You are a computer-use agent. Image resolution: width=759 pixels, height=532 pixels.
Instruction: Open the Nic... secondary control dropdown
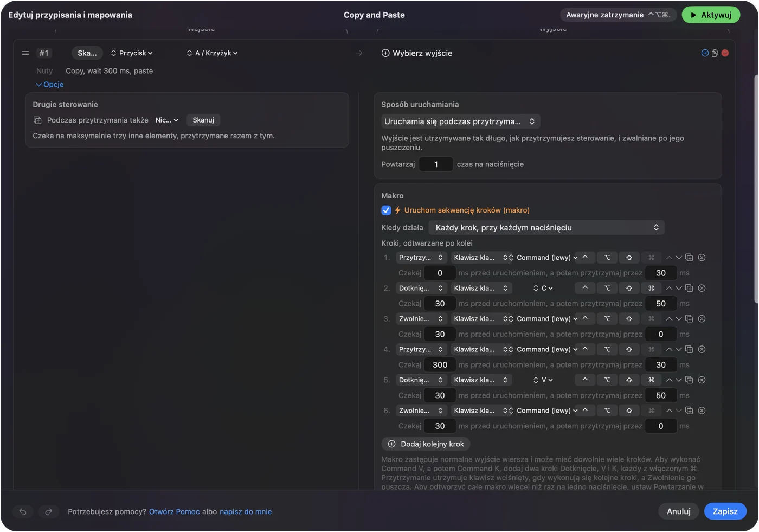tap(167, 120)
